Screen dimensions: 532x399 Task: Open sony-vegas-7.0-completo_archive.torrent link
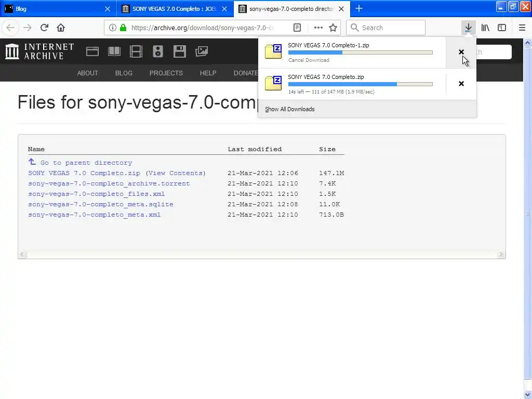pos(109,183)
